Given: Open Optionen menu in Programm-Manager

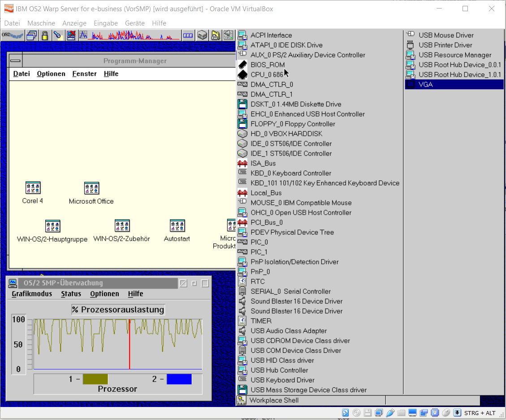Looking at the screenshot, I should 51,74.
